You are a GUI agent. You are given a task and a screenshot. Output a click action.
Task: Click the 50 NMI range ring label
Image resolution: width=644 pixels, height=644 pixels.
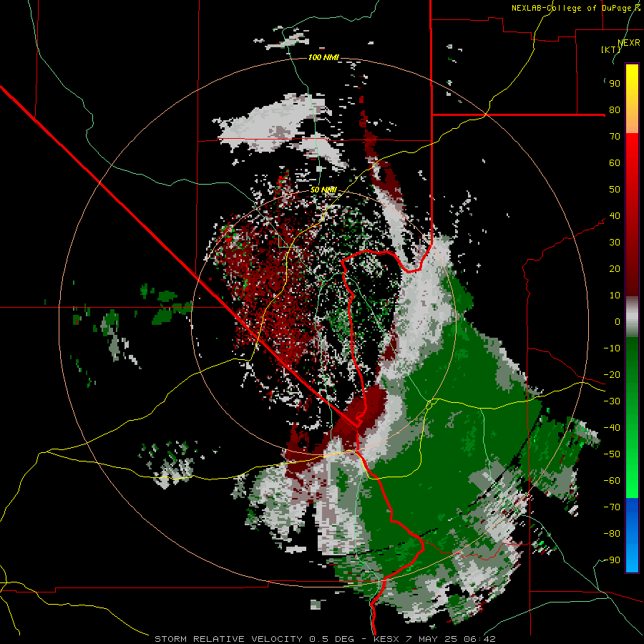click(x=323, y=190)
